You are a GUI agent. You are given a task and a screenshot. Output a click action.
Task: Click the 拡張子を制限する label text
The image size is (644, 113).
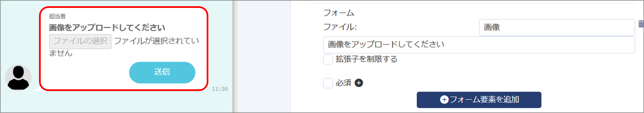point(366,59)
